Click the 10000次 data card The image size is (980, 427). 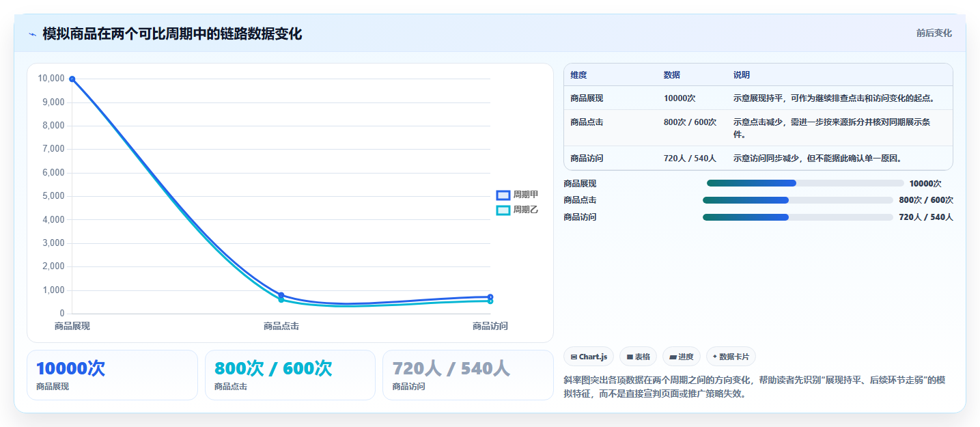tap(112, 375)
